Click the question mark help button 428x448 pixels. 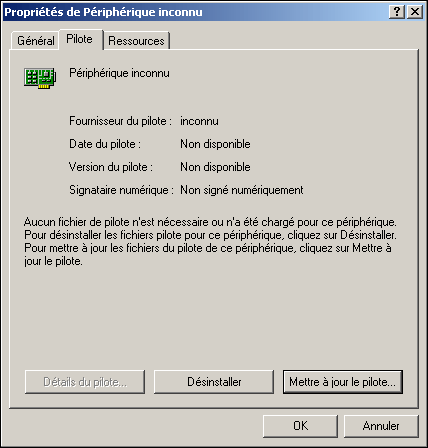(397, 12)
